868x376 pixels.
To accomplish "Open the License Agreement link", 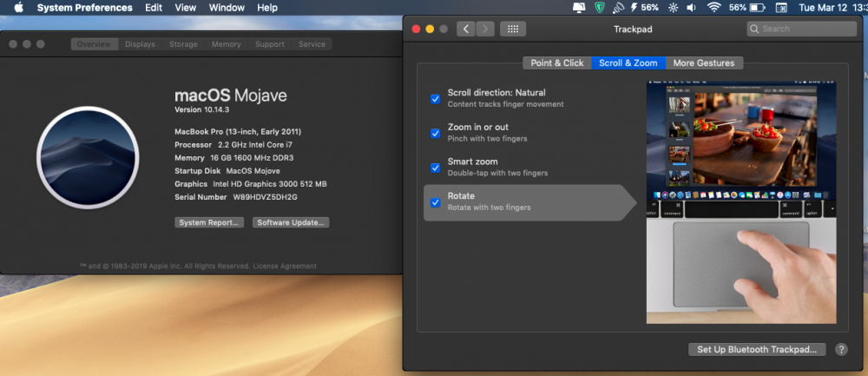I will coord(285,267).
